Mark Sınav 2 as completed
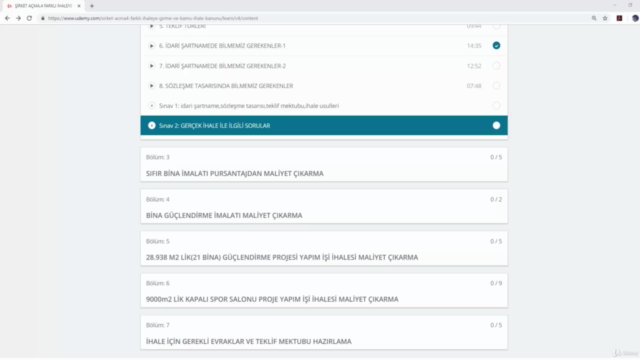 (496, 126)
